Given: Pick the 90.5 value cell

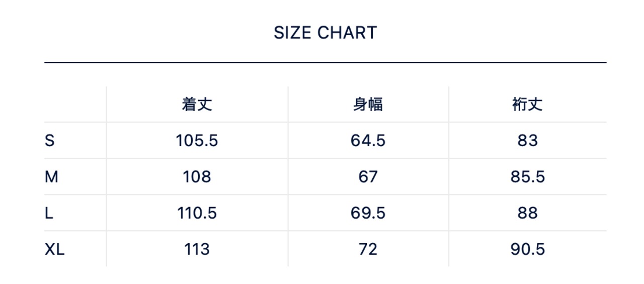Looking at the screenshot, I should click(x=527, y=249).
